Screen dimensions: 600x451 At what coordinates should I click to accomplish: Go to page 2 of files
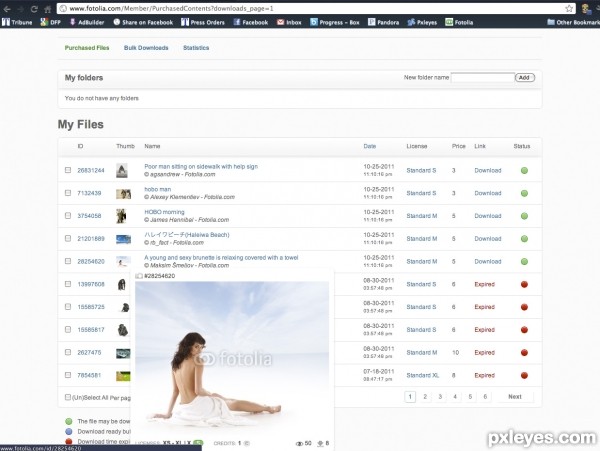425,397
